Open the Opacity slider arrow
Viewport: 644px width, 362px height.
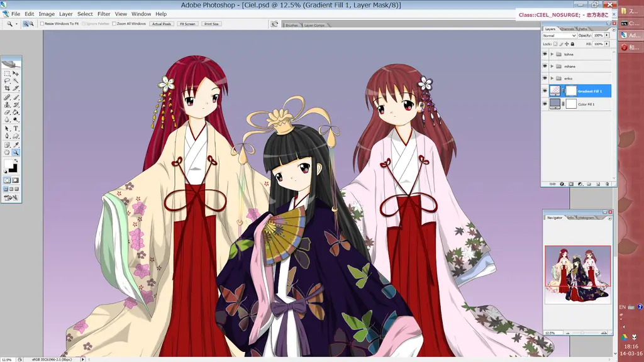[x=607, y=35]
